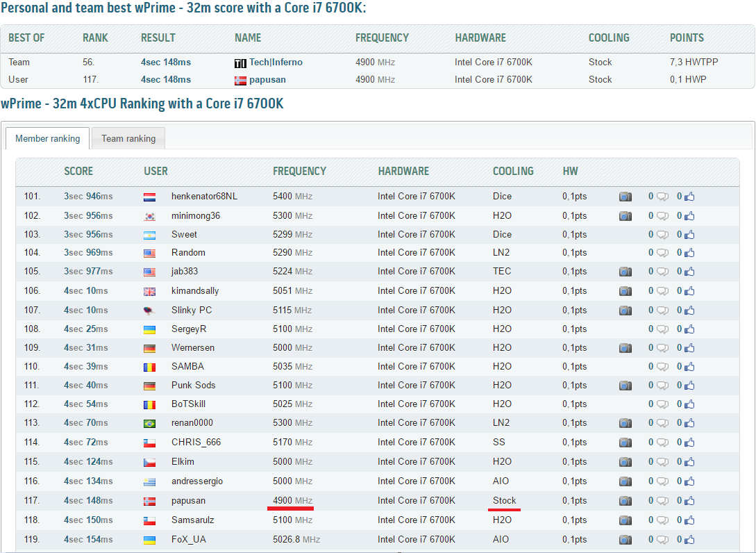756x553 pixels.
Task: View the camera icon on minimong36's row
Action: (625, 215)
